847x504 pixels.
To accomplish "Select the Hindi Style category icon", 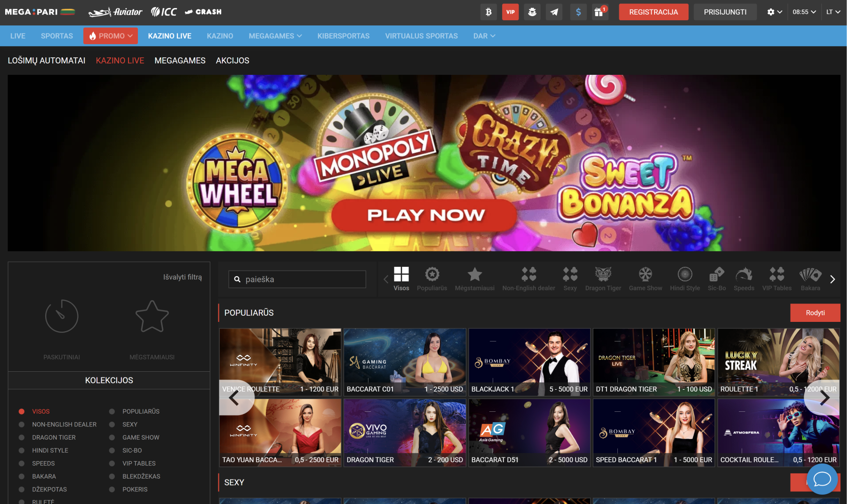I will [x=685, y=279].
